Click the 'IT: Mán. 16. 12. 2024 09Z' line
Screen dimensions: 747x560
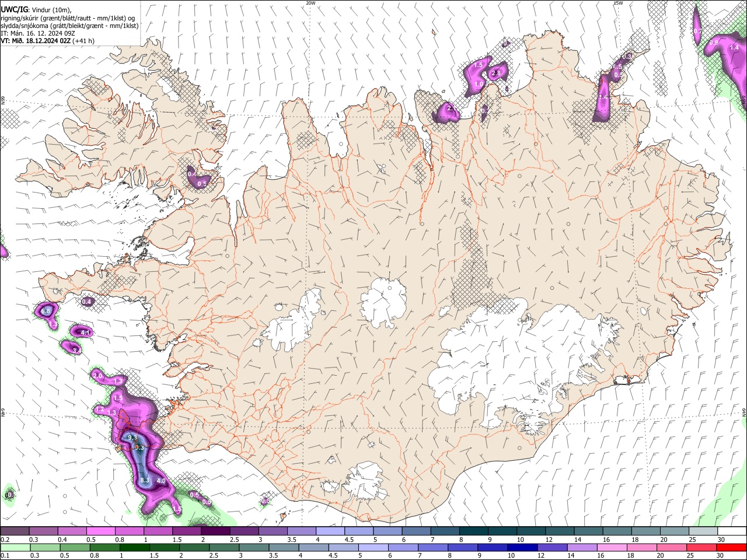[x=37, y=33]
